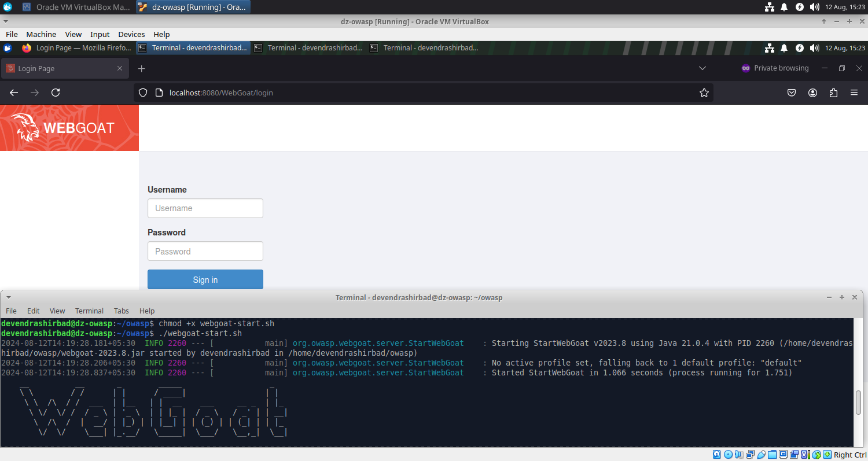The image size is (868, 461).
Task: Click the VirtualBox network adapters status icon
Action: click(x=751, y=455)
